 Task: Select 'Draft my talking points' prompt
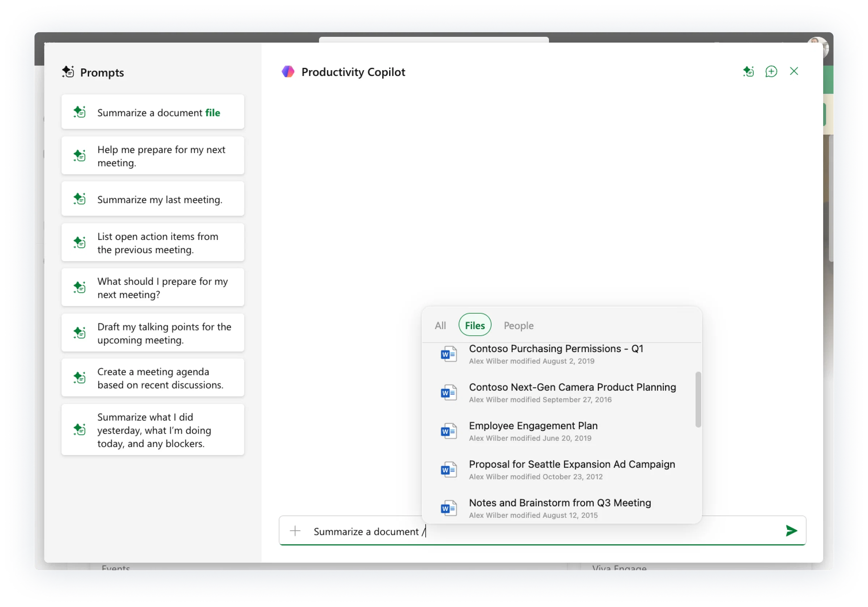pyautogui.click(x=153, y=333)
